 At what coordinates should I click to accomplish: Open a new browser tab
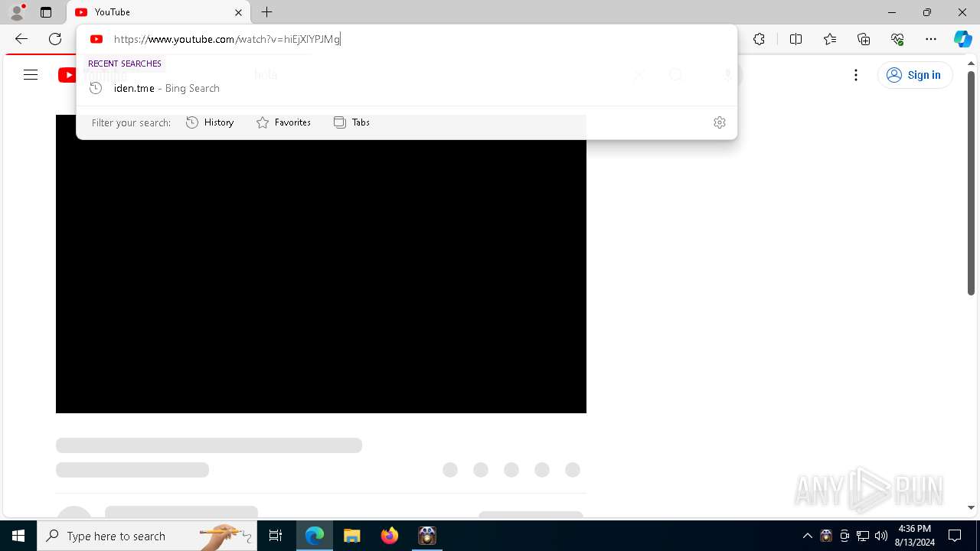click(267, 12)
